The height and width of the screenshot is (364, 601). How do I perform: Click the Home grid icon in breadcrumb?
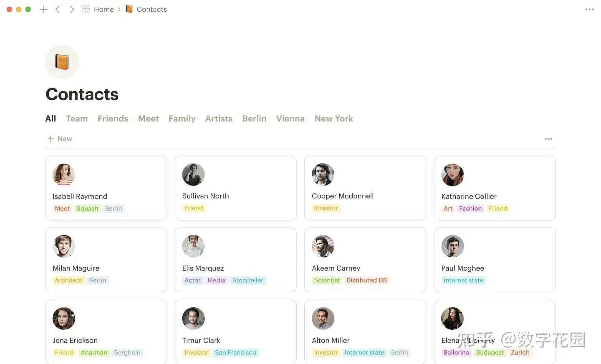[x=86, y=9]
